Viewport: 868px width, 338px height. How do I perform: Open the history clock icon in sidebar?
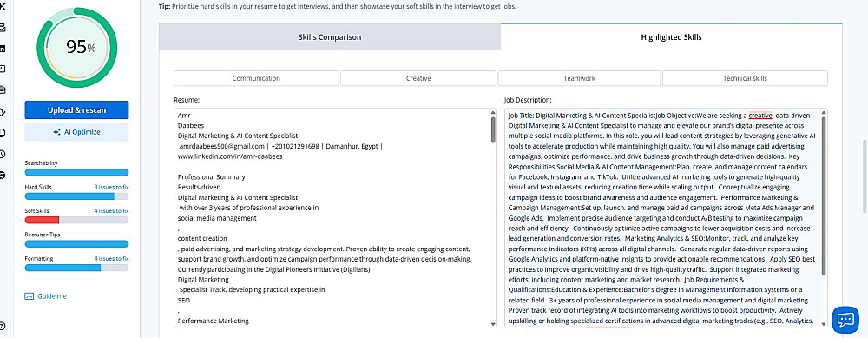[3, 154]
